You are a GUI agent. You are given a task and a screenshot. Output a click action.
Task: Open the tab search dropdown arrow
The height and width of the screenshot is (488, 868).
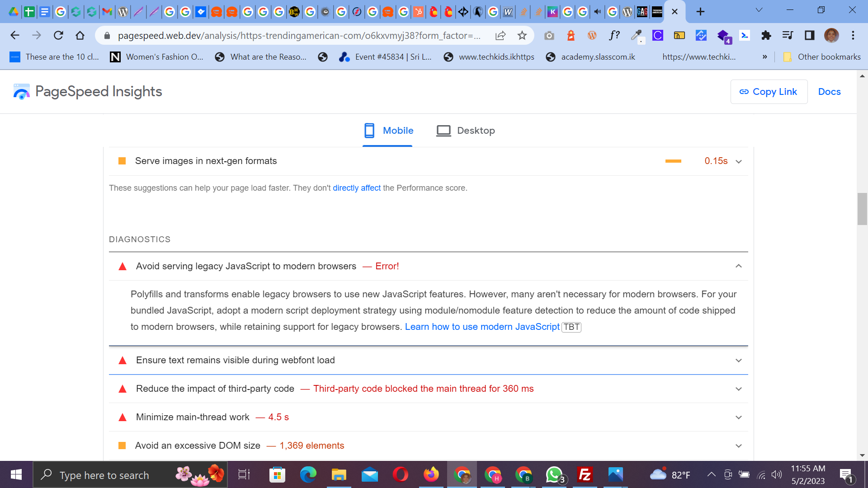[x=759, y=10]
